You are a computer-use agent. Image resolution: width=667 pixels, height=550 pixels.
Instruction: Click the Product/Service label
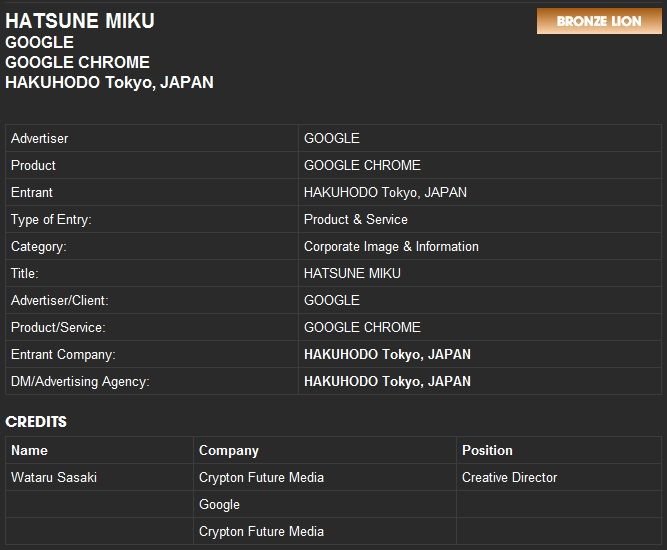coord(58,327)
